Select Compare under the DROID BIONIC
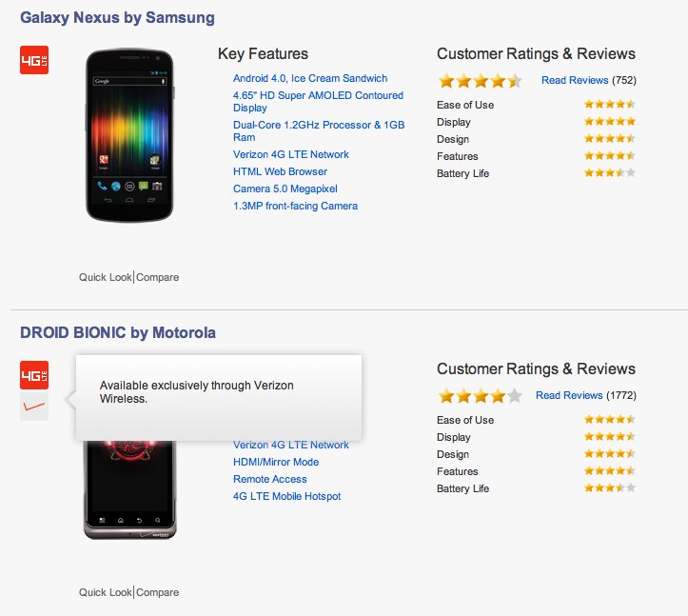The height and width of the screenshot is (616, 688). pyautogui.click(x=158, y=592)
